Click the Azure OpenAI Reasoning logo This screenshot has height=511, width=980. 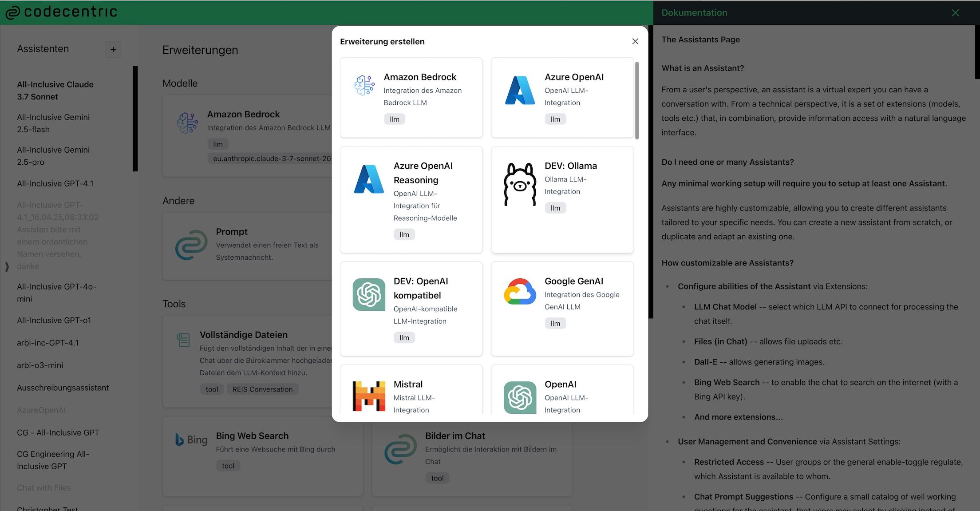tap(369, 179)
